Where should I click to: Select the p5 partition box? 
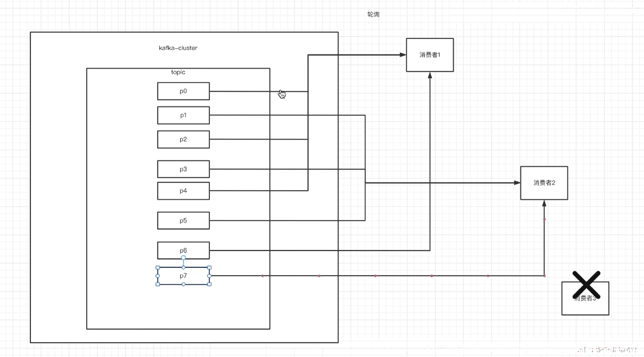point(183,221)
